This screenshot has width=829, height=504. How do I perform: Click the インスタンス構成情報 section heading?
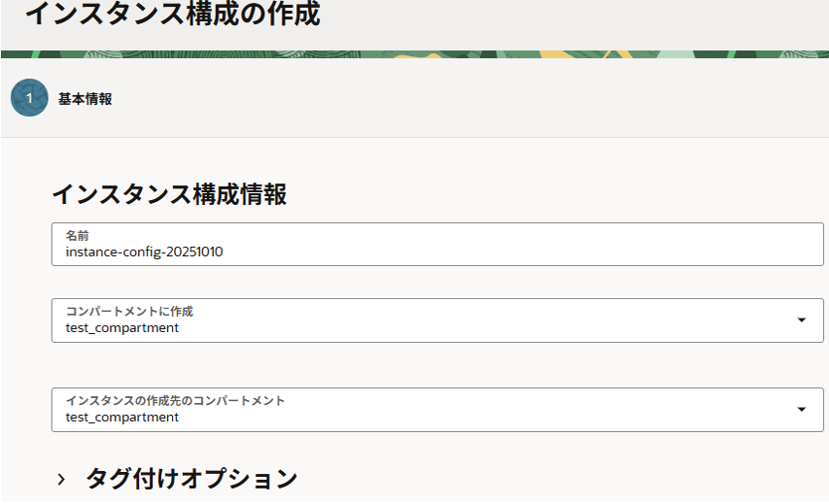[x=169, y=194]
